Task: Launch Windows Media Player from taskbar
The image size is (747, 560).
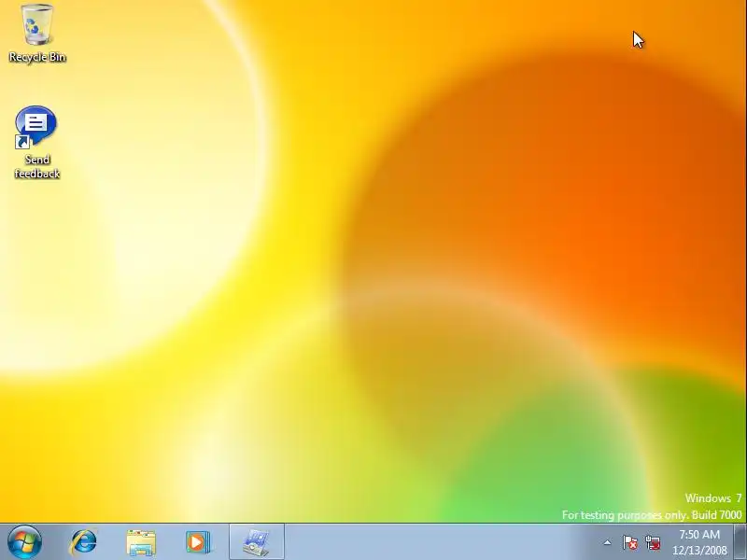Action: 198,542
